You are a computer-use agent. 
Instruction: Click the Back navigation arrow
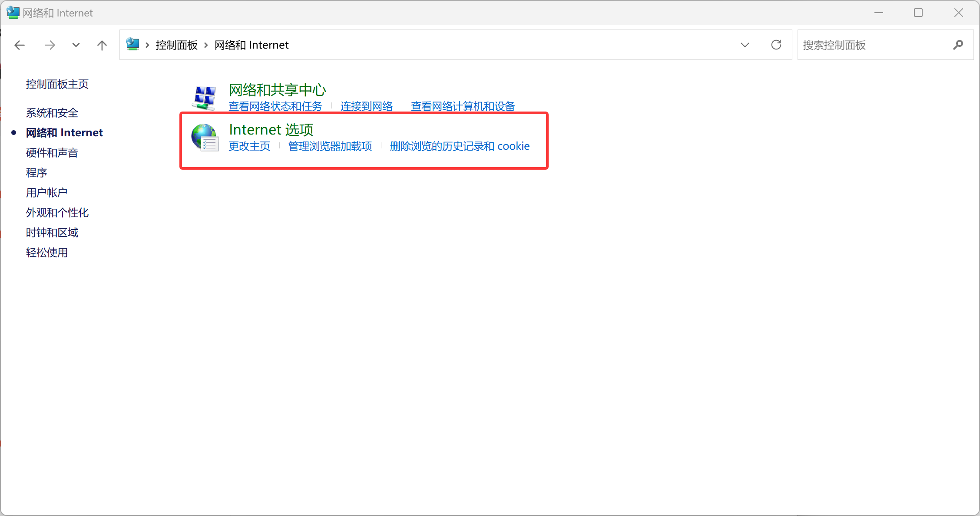click(x=20, y=45)
